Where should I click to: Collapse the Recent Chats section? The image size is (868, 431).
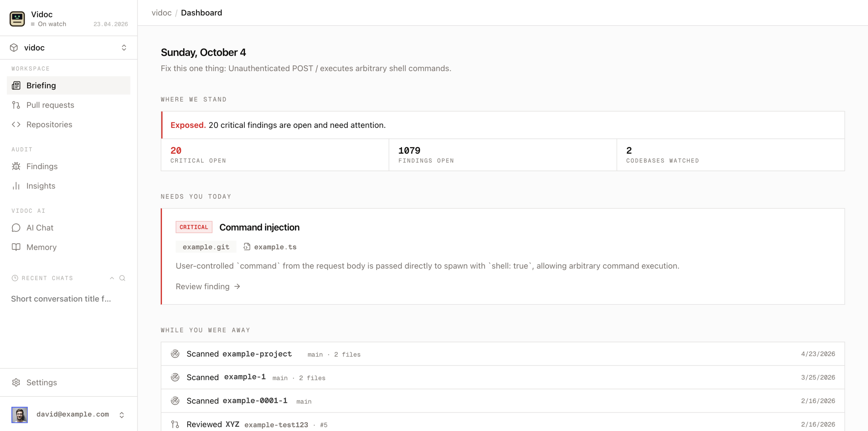point(112,278)
